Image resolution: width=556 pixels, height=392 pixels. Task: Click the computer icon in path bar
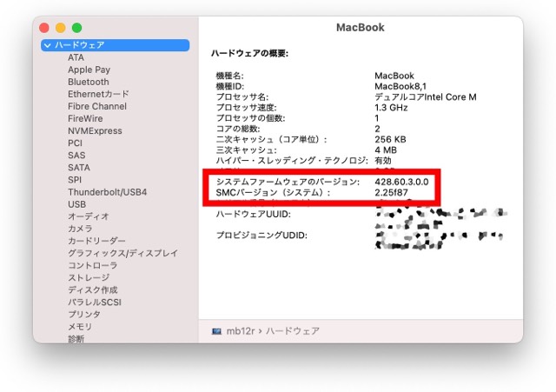[216, 331]
